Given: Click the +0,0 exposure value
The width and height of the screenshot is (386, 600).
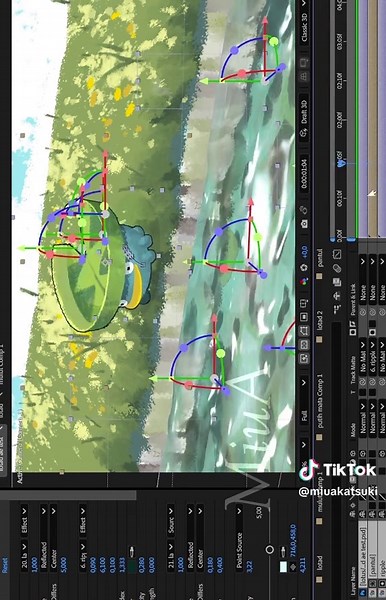Looking at the screenshot, I should [305, 251].
